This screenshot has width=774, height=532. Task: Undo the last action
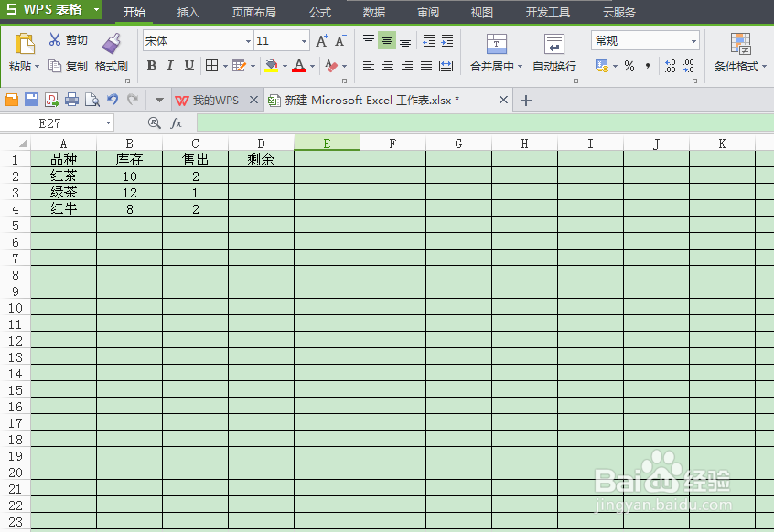(x=113, y=100)
